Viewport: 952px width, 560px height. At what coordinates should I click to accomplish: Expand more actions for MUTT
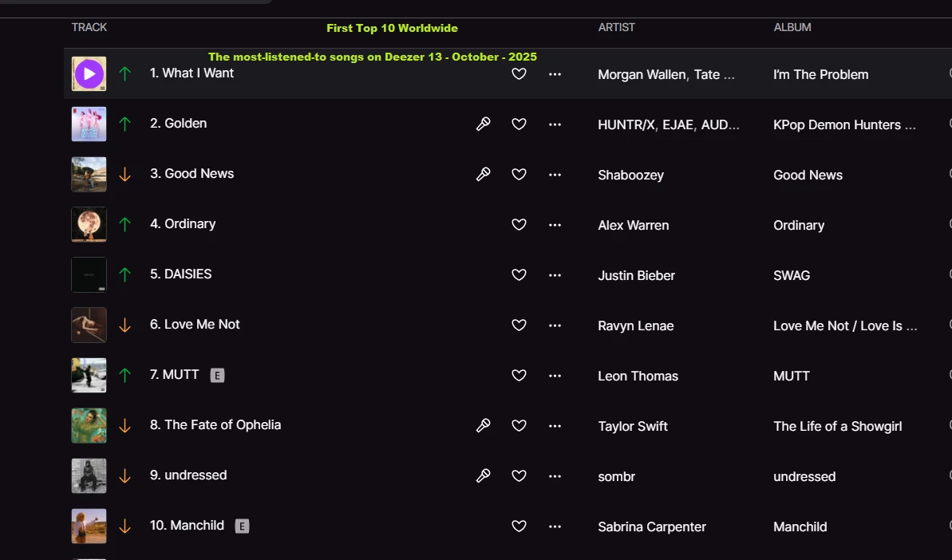[x=555, y=376]
